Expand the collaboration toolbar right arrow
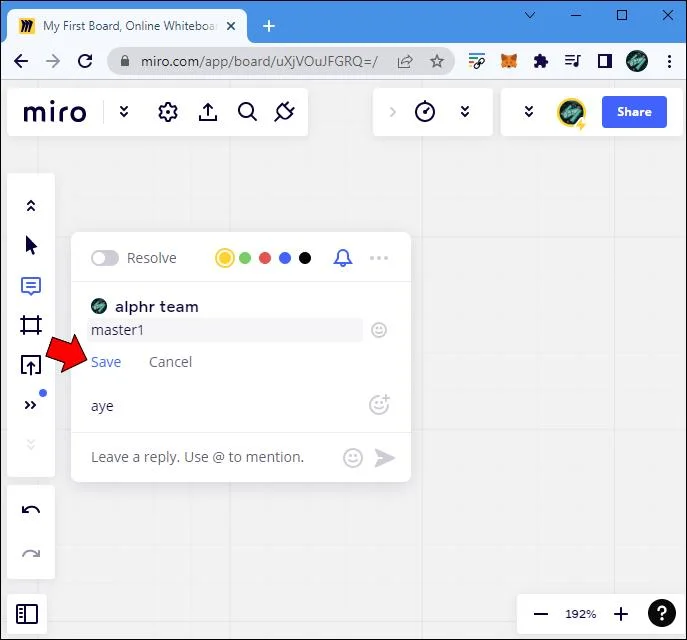The width and height of the screenshot is (687, 640). point(393,112)
